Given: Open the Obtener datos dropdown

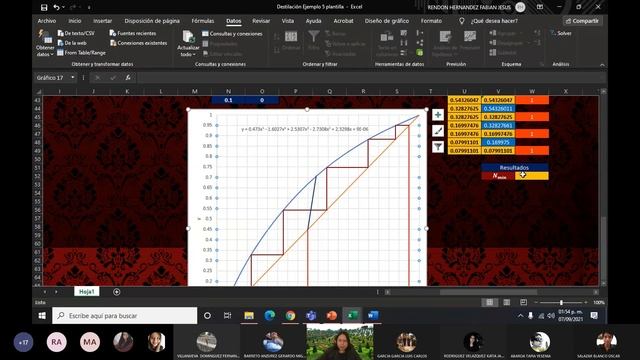Looking at the screenshot, I should (x=44, y=43).
